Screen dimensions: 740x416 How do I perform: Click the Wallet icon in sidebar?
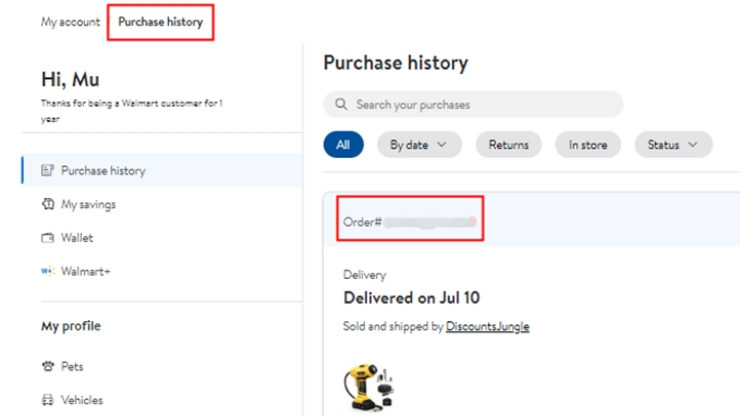47,238
